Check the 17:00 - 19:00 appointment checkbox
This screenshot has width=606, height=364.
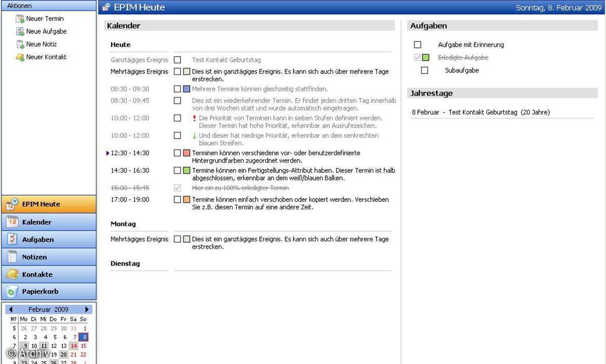point(177,199)
